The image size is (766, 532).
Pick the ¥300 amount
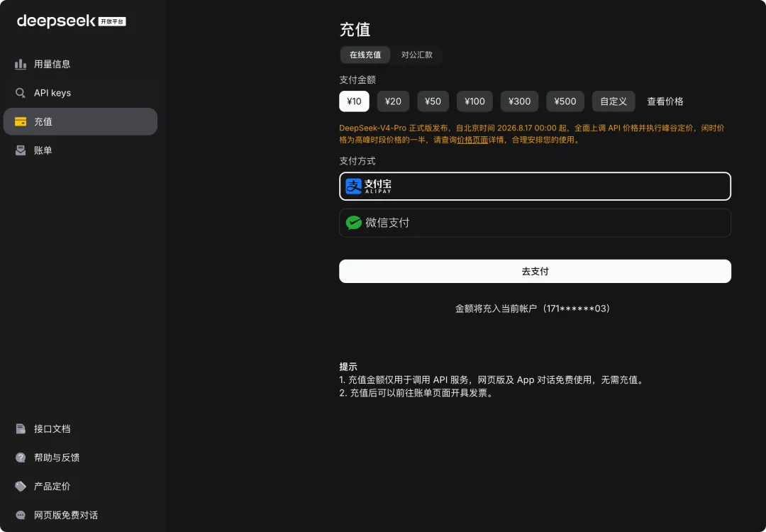coord(519,101)
